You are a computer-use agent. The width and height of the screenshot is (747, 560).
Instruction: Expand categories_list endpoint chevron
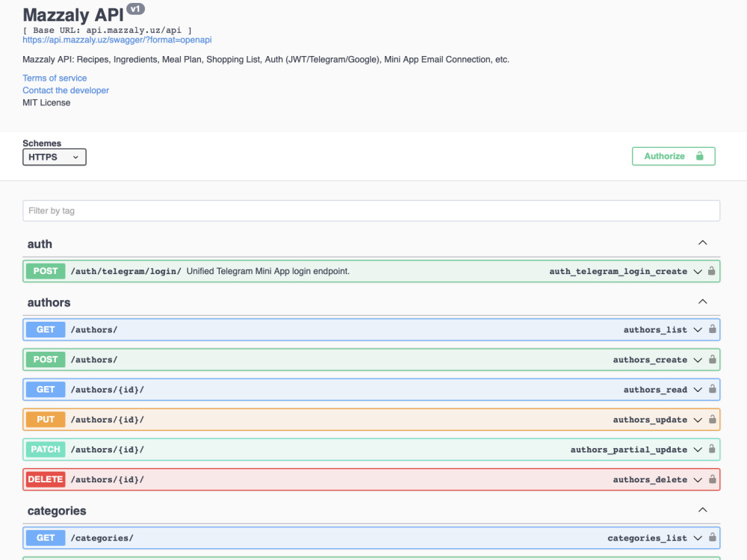click(x=698, y=538)
